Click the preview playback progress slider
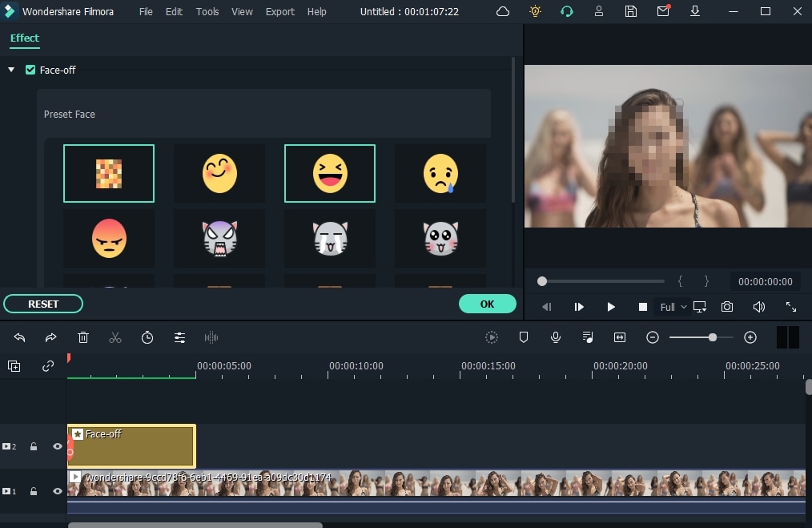 coord(601,281)
